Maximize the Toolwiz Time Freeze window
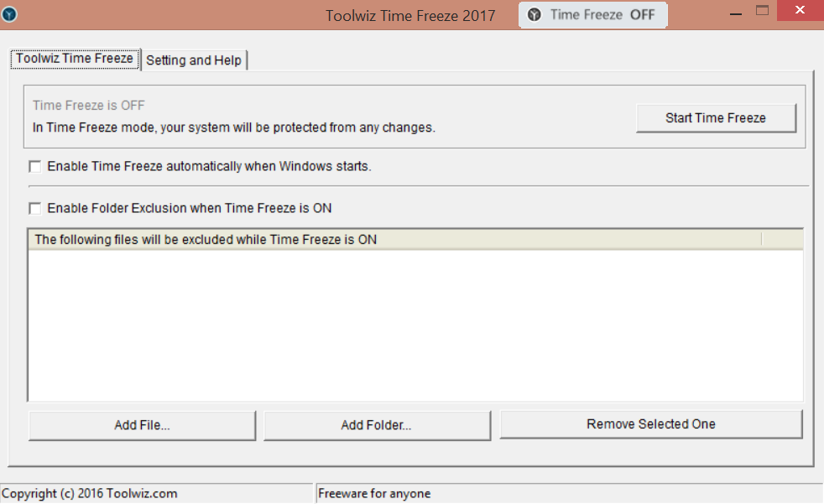This screenshot has height=504, width=824. pyautogui.click(x=762, y=12)
